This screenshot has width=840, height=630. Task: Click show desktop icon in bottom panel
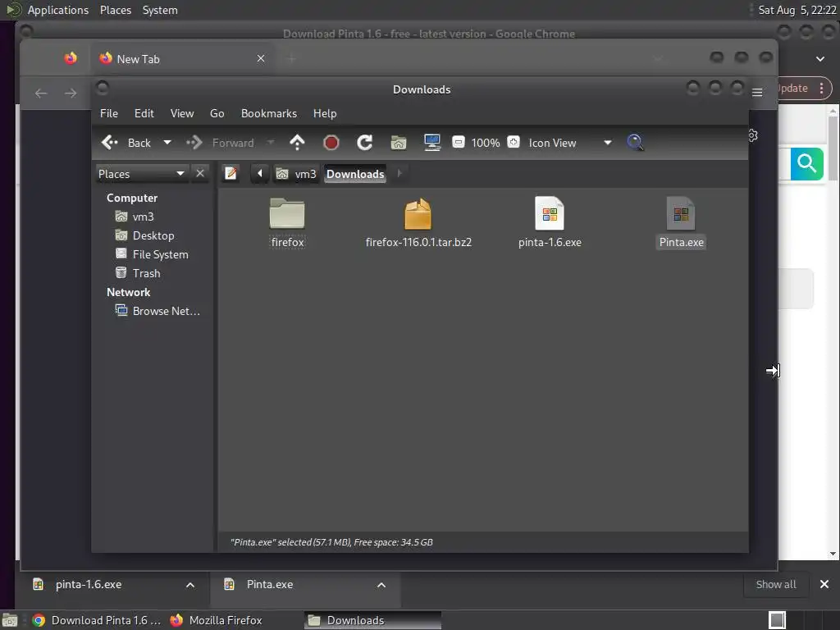(10, 620)
